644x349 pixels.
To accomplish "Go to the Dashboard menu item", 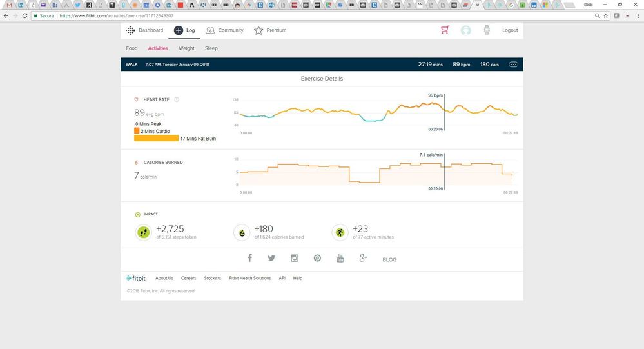I will pos(144,30).
